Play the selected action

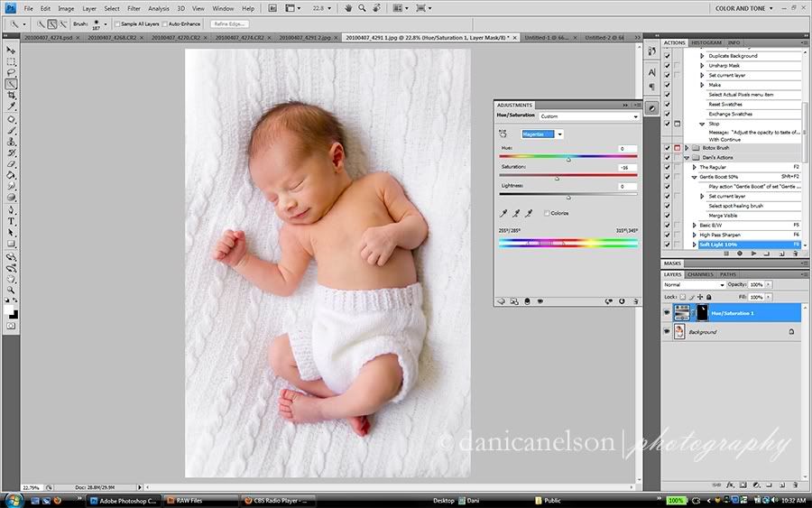753,254
